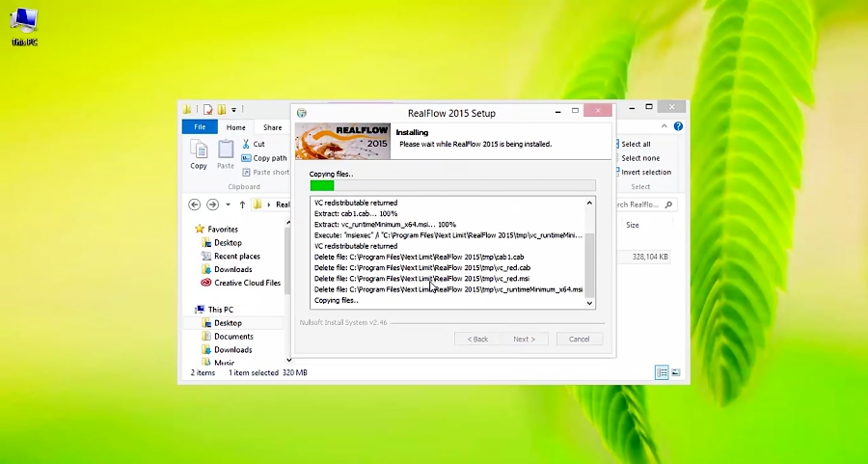Switch to the Home tab in Explorer
Image resolution: width=868 pixels, height=464 pixels.
tap(235, 127)
